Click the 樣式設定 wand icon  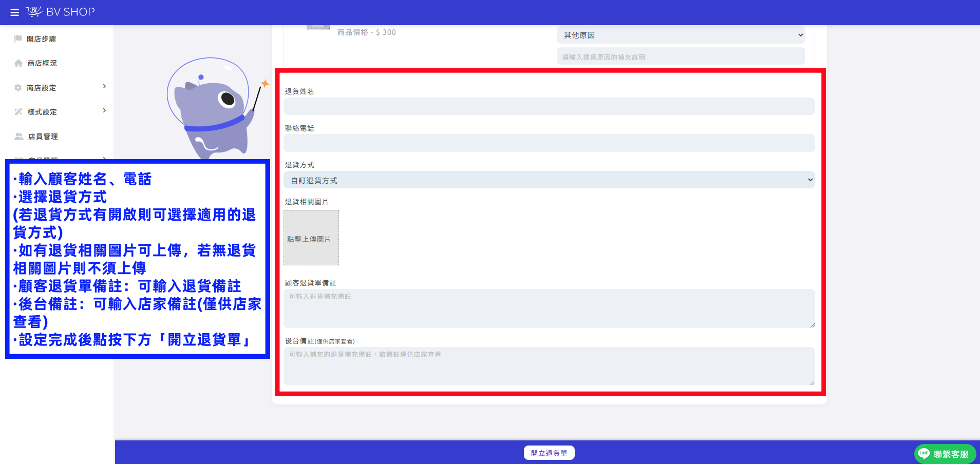(18, 112)
